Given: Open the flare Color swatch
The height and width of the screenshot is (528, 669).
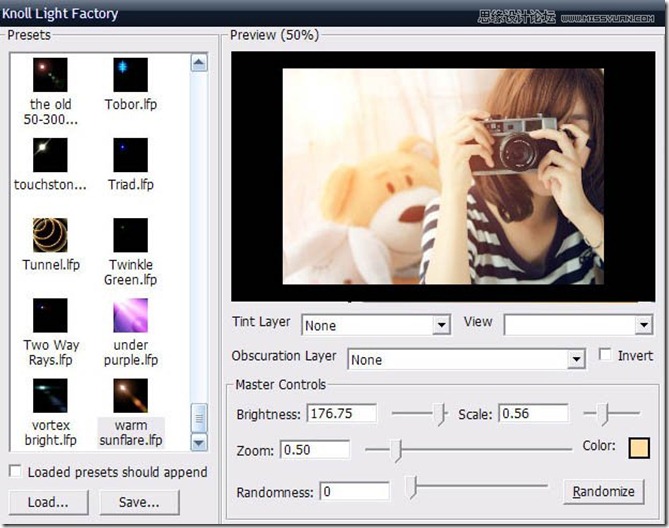Looking at the screenshot, I should 639,448.
